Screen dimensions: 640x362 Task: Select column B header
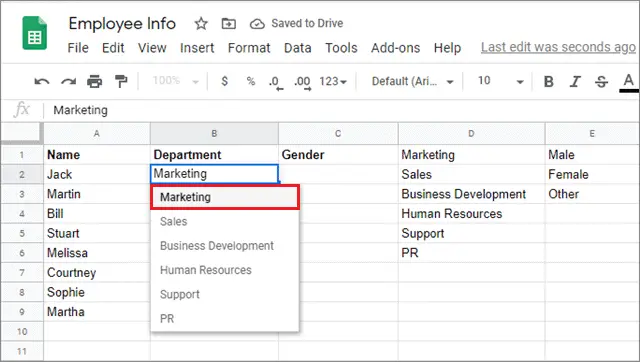(214, 133)
